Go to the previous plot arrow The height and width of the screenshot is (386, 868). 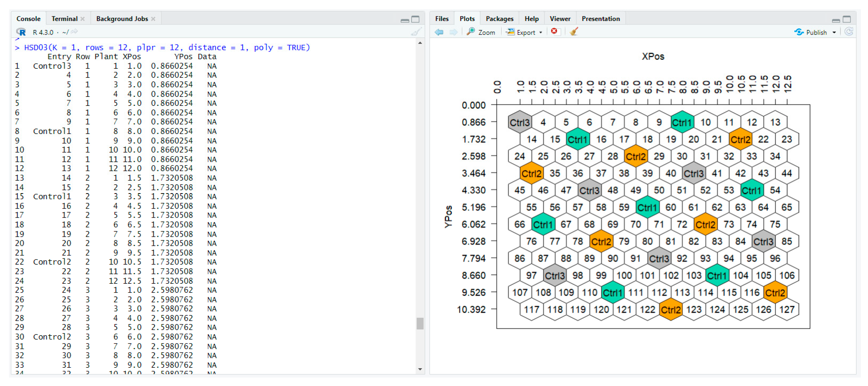(x=439, y=32)
